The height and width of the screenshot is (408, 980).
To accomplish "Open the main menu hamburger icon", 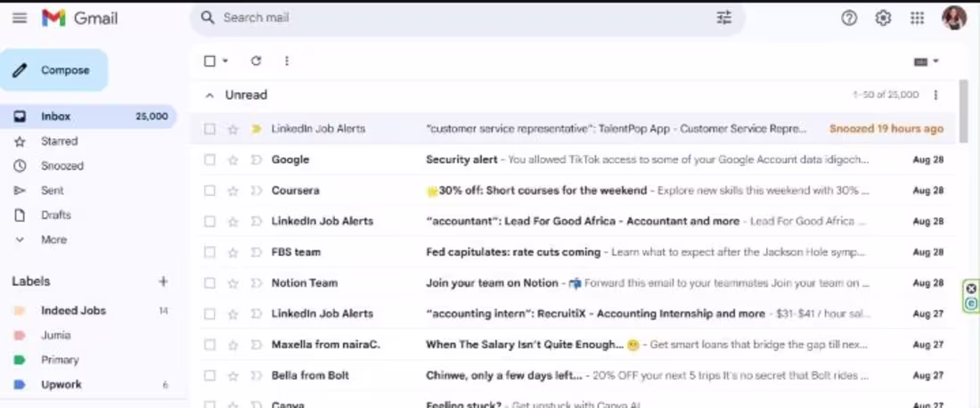I will tap(20, 18).
